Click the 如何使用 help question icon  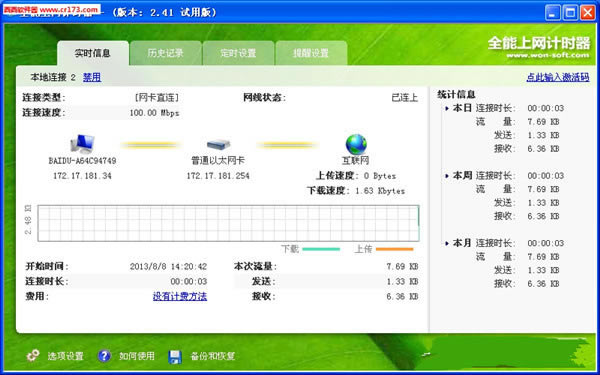(104, 356)
